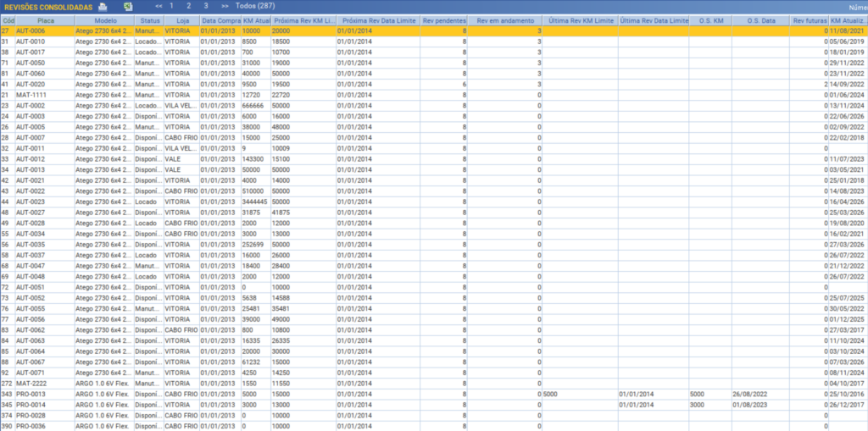868x431 pixels.
Task: Sort by the O.S. Data column header
Action: 761,20
